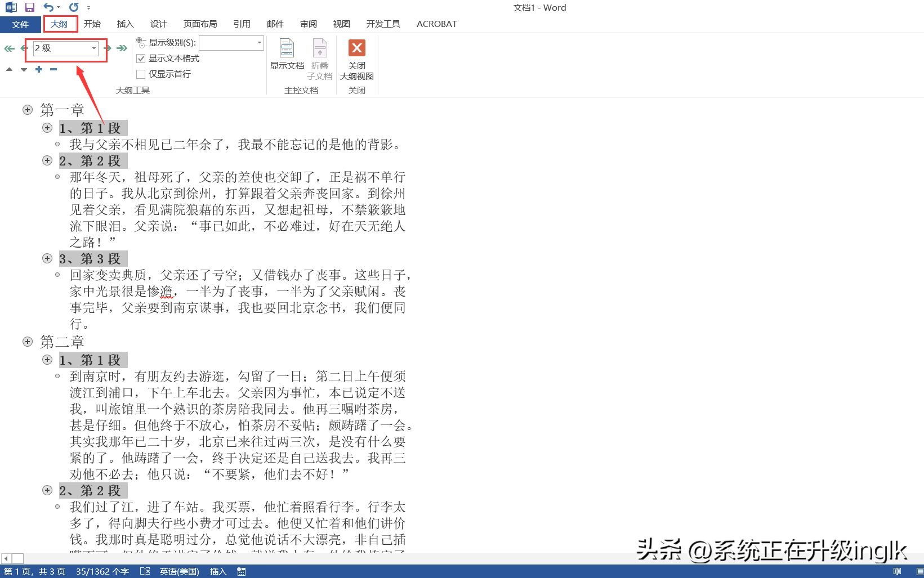The height and width of the screenshot is (578, 924).
Task: Click the language indicator 英语(美国)
Action: (x=179, y=571)
